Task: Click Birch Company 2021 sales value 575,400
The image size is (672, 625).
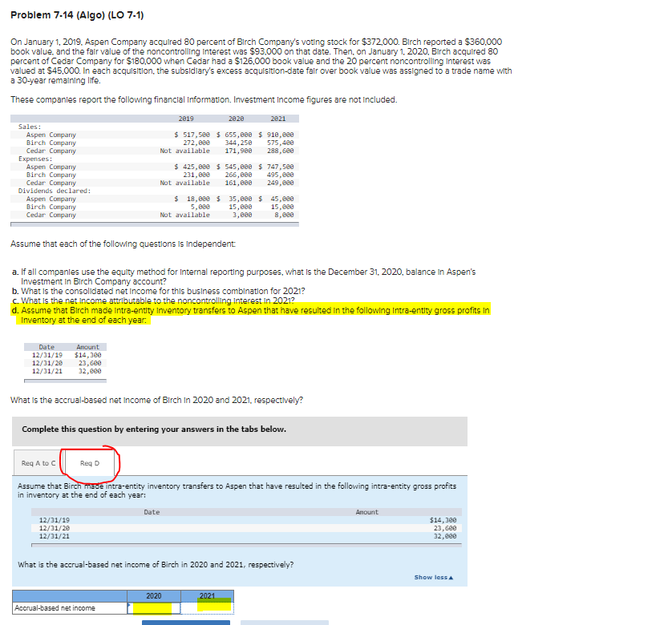Action: click(x=281, y=143)
